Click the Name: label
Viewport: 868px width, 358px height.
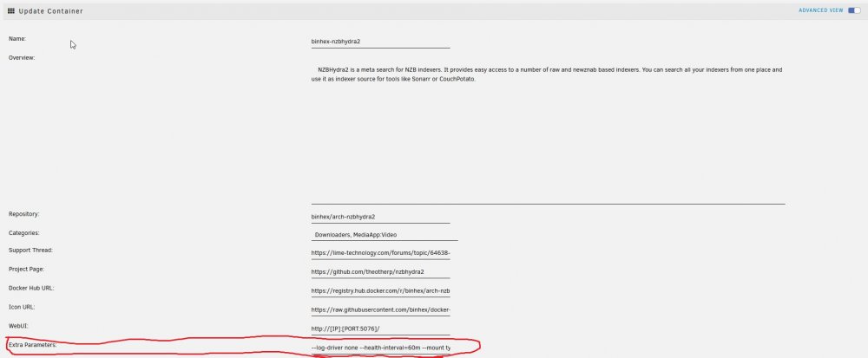(17, 39)
